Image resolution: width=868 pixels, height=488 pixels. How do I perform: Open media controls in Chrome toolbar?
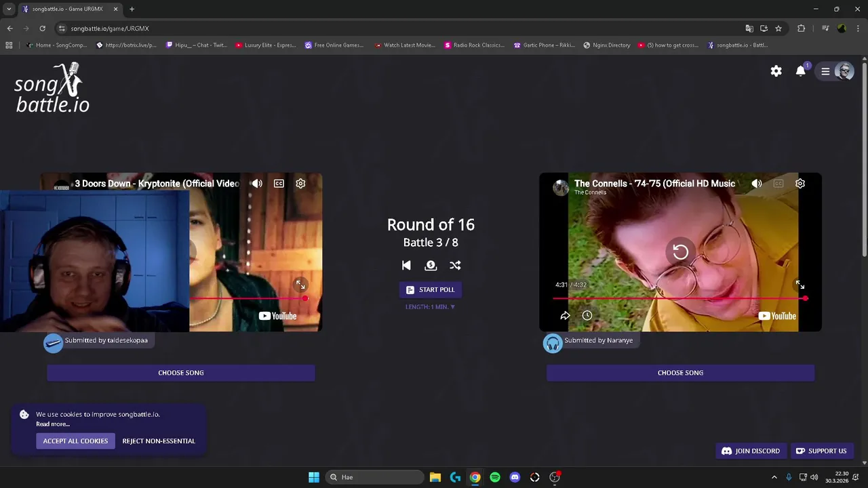[825, 28]
